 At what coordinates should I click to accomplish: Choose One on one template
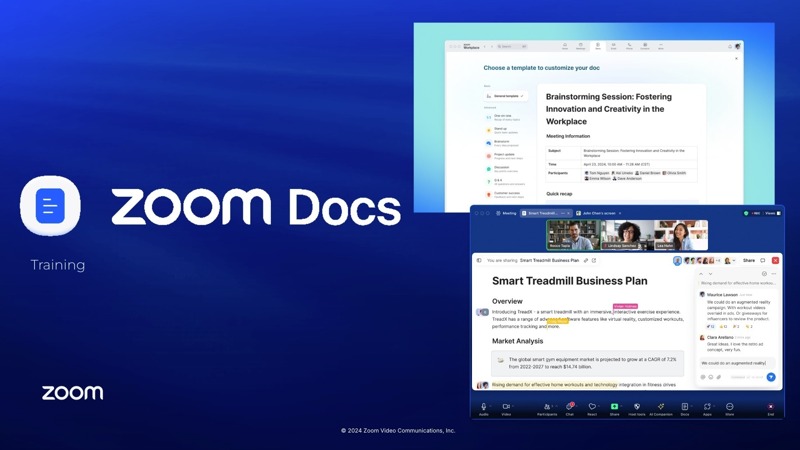pyautogui.click(x=503, y=117)
